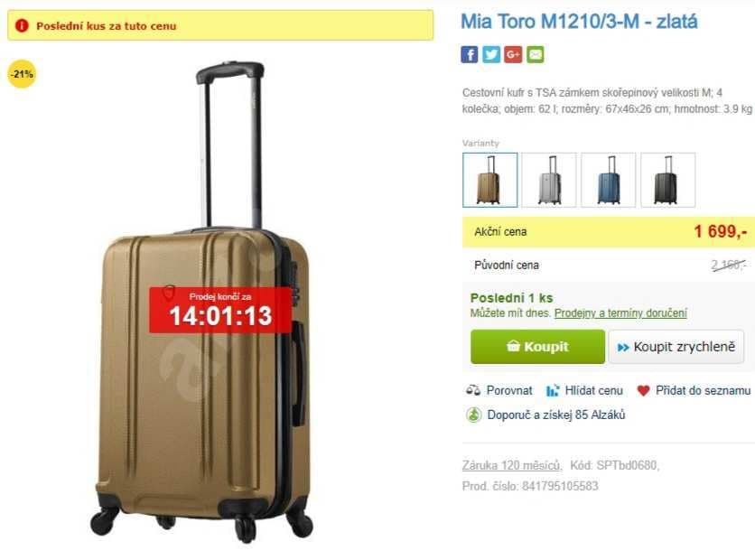Click the chart icon beside Hlídat cenu
755x560 pixels.
pyautogui.click(x=553, y=390)
